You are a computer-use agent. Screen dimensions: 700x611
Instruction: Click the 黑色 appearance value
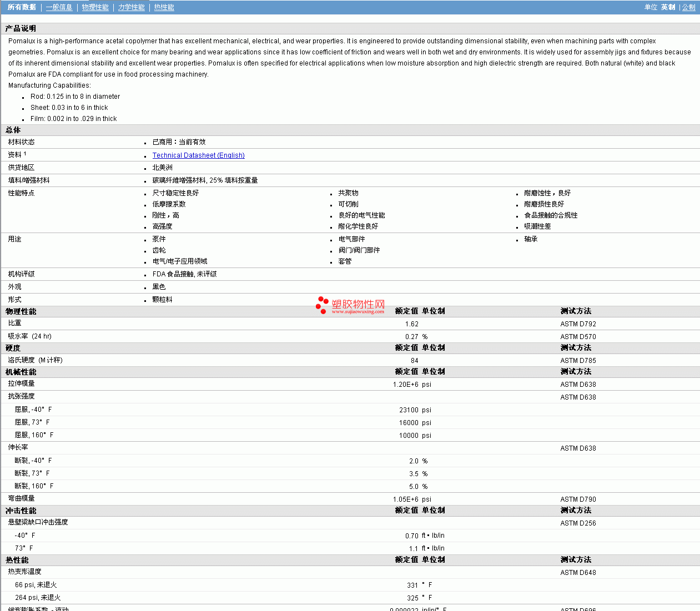(159, 287)
